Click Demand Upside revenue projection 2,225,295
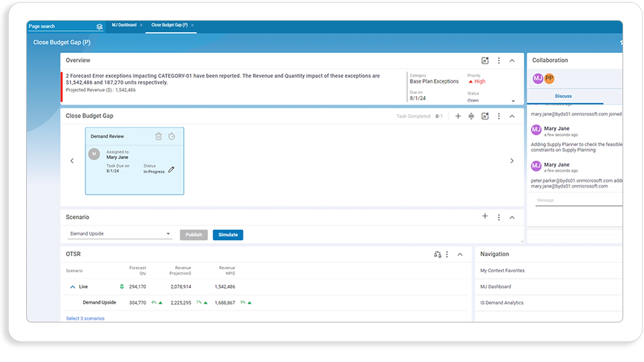This screenshot has height=362, width=644. pyautogui.click(x=180, y=302)
